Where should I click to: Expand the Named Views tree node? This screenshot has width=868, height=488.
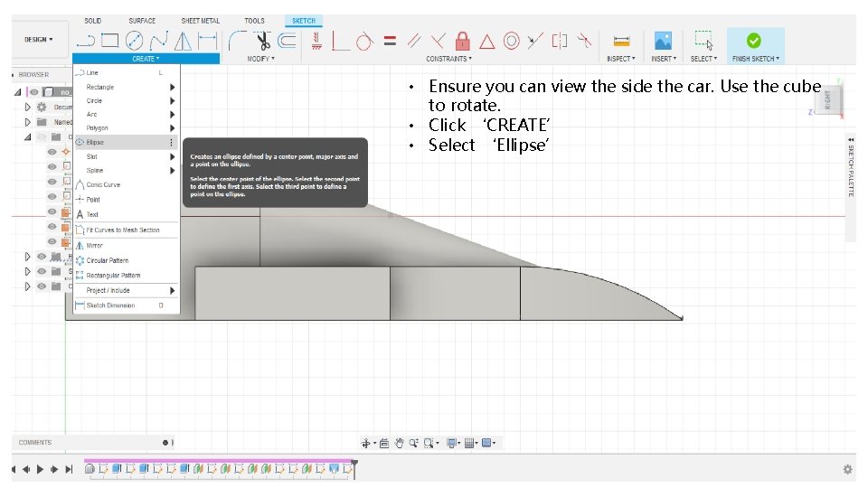(x=27, y=122)
